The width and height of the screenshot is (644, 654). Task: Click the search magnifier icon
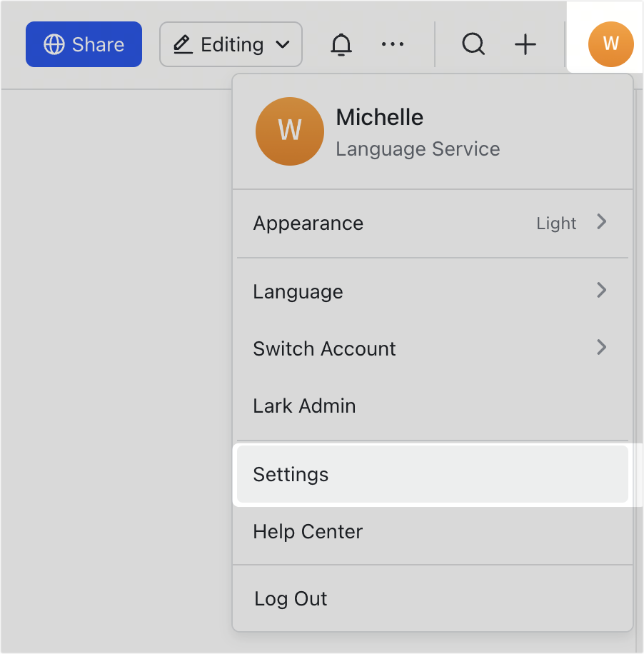click(473, 44)
